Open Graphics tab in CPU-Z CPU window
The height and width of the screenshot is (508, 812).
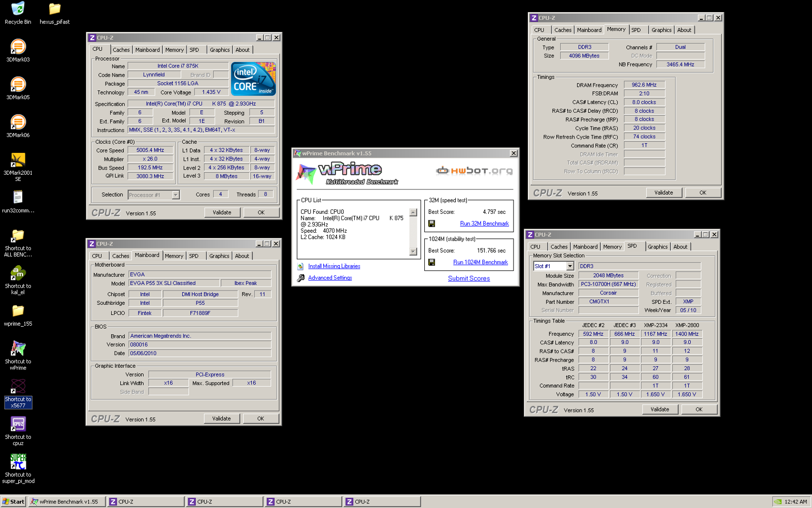220,50
